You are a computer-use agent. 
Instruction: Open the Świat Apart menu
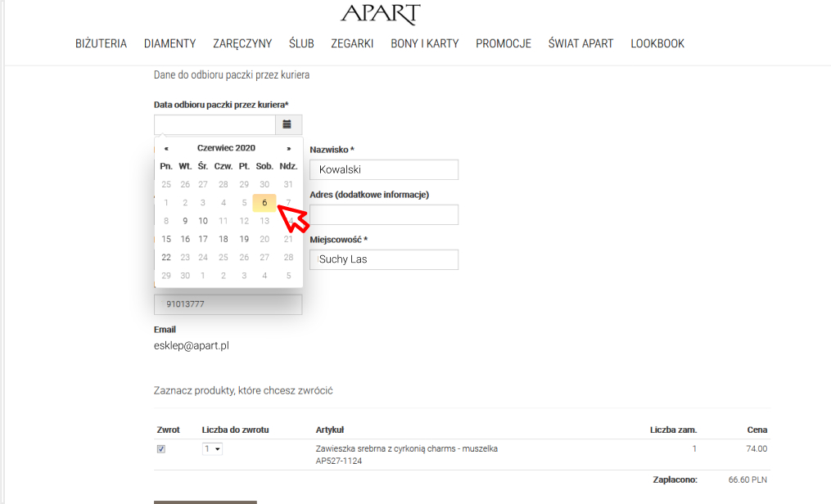click(x=580, y=43)
